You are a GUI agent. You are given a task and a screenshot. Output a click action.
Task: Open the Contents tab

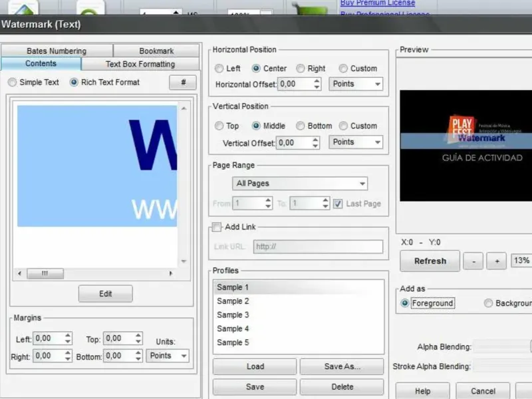[x=41, y=63]
